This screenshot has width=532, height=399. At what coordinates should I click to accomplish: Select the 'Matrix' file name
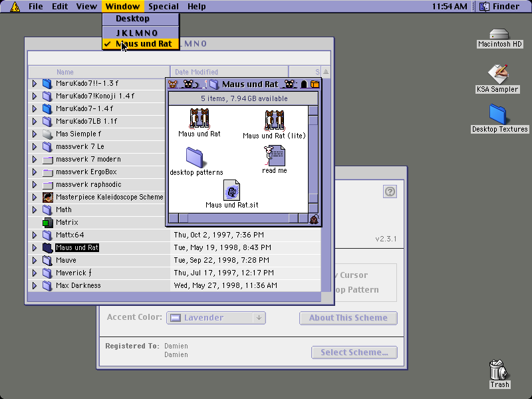point(67,223)
